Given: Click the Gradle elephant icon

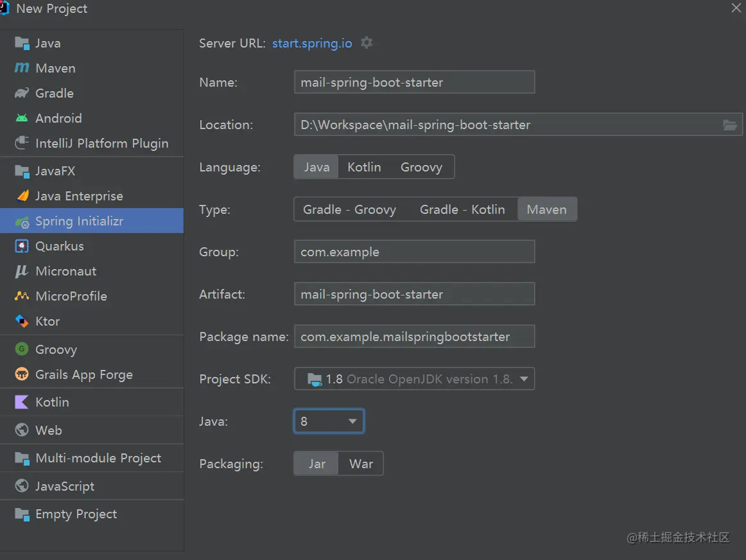Looking at the screenshot, I should 22,93.
